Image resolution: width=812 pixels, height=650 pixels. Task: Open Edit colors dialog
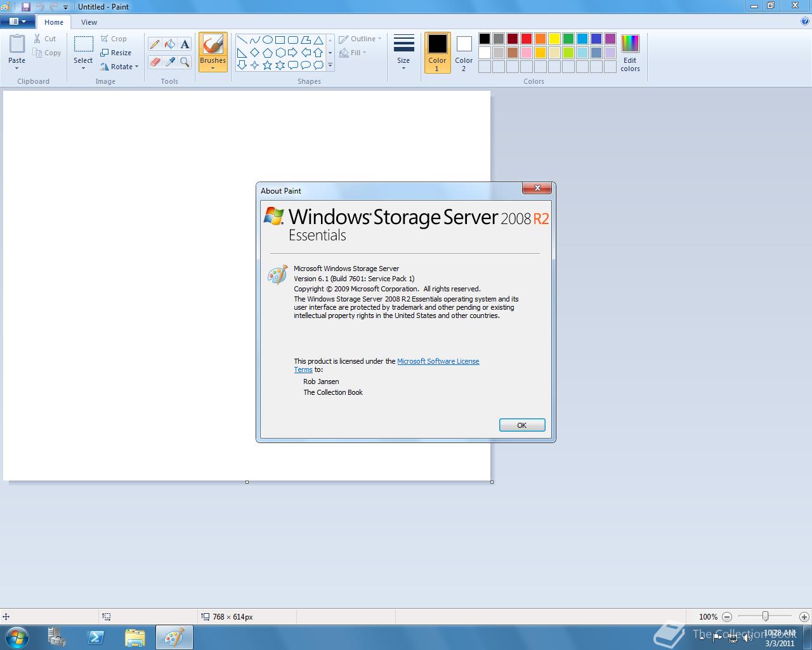click(630, 53)
